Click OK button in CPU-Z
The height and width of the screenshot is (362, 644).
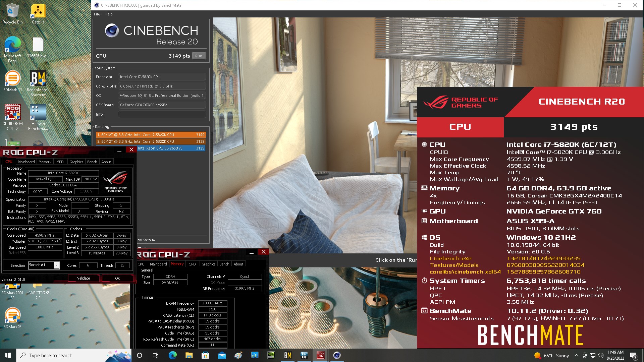coord(117,278)
